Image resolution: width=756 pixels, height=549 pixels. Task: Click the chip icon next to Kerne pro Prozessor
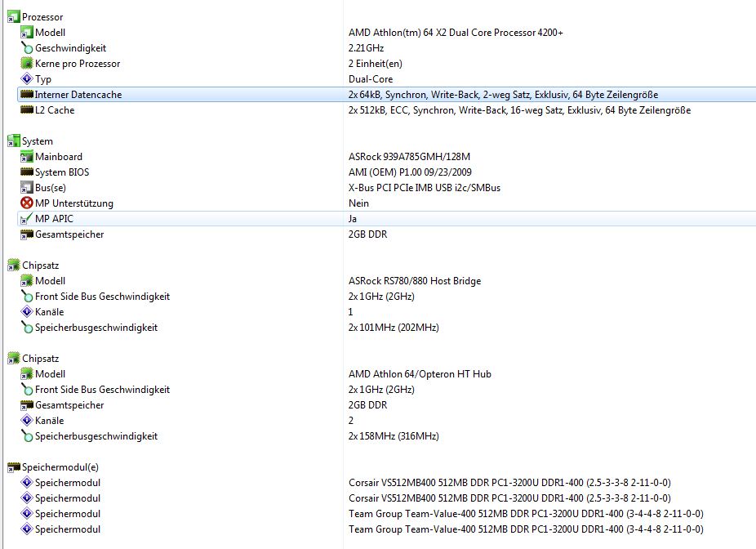27,64
